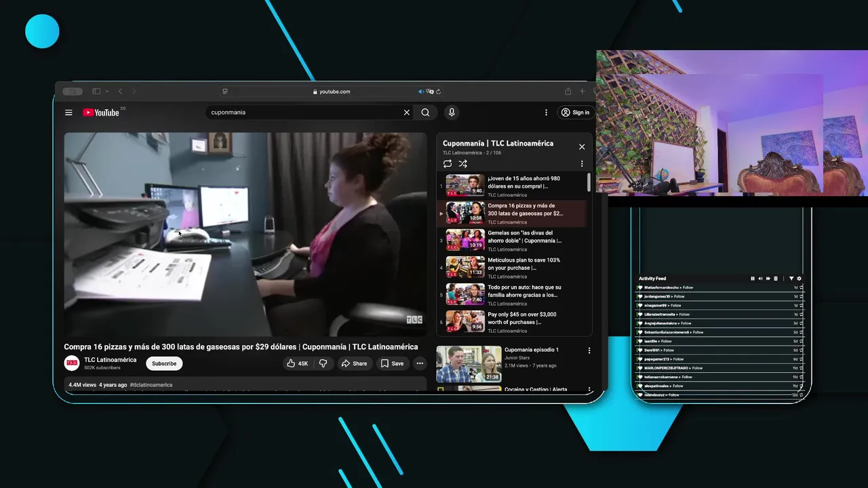
Task: Open YouTube settings three-dot menu
Action: tap(546, 113)
